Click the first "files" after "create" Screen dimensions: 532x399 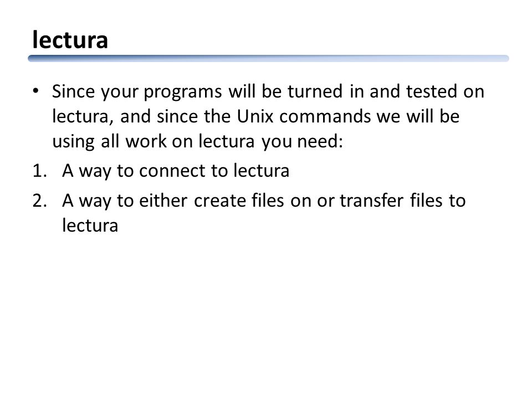(x=268, y=200)
